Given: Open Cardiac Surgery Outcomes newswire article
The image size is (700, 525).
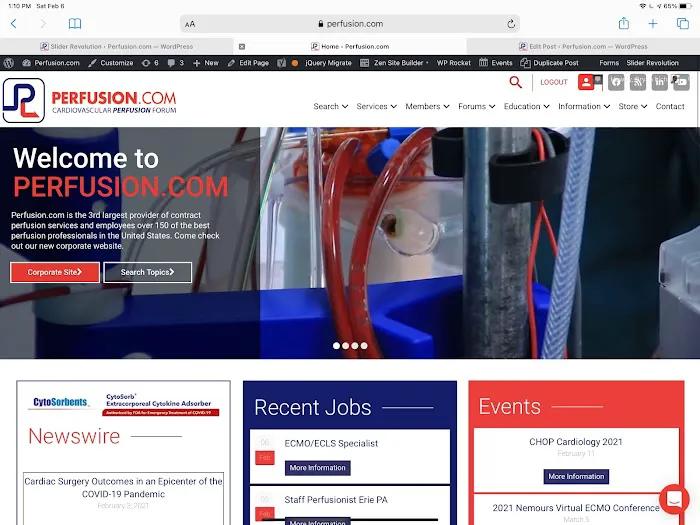Looking at the screenshot, I should pos(124,488).
